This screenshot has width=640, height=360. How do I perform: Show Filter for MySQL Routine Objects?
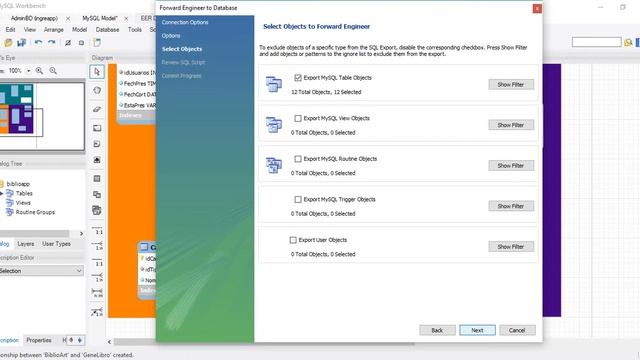click(x=511, y=165)
